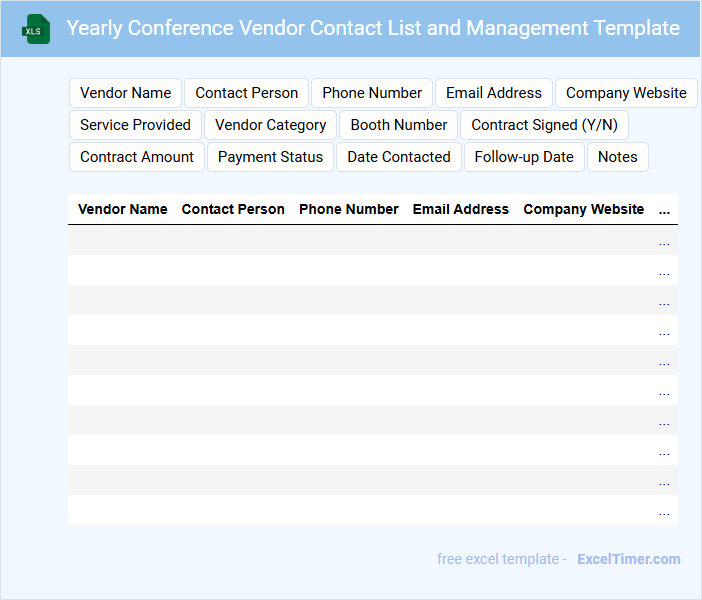Choose the Email Address tag
702x600 pixels.
[x=494, y=93]
